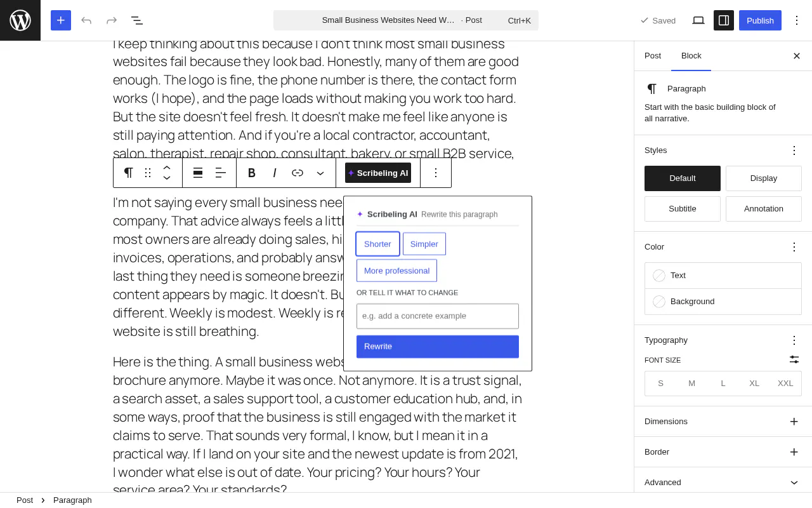Screen dimensions: 812x508
Task: Select the Default paragraph style
Action: pos(683,178)
